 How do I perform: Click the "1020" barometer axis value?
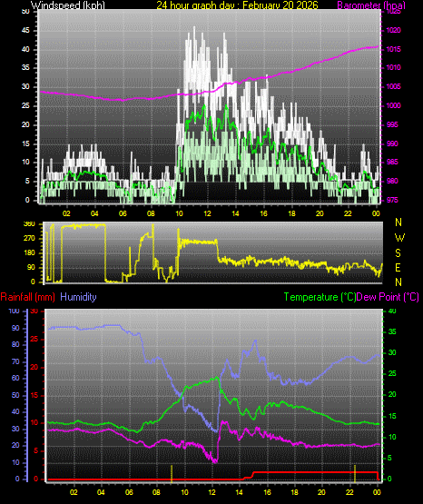394,30
